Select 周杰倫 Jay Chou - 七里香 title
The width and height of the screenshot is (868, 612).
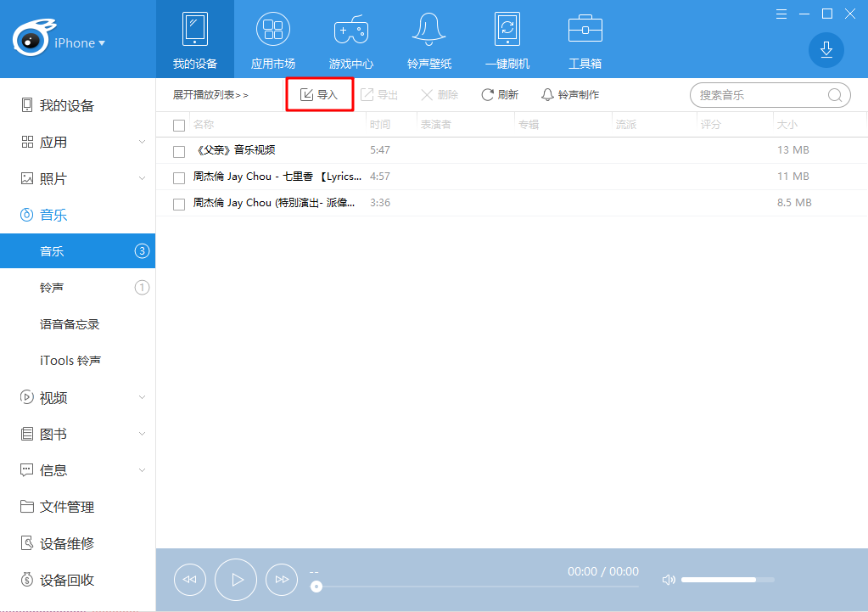(x=277, y=177)
